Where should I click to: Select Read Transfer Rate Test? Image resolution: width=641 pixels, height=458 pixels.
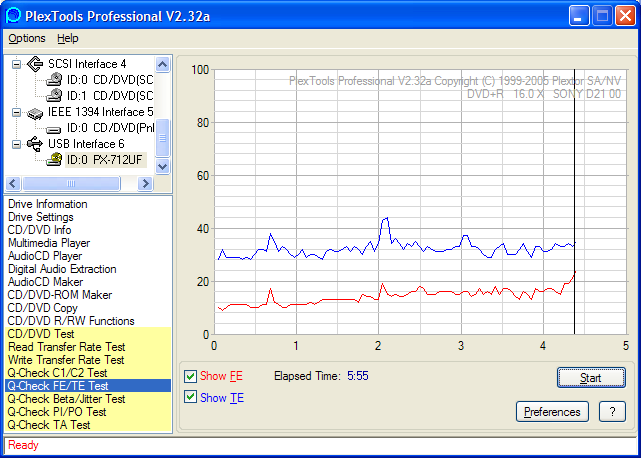88,347
